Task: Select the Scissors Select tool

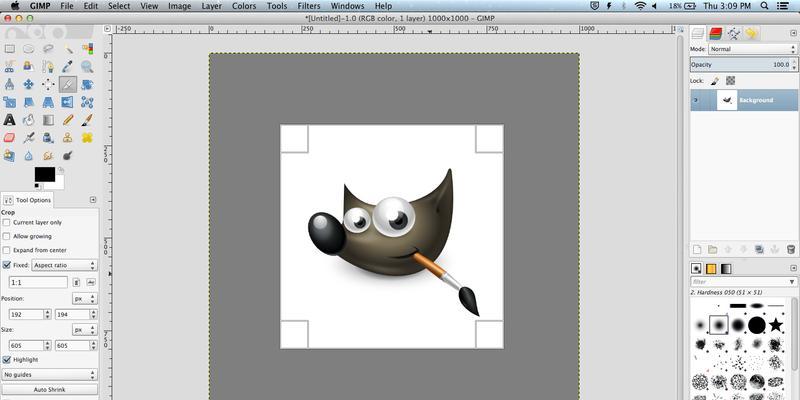Action: [9, 66]
